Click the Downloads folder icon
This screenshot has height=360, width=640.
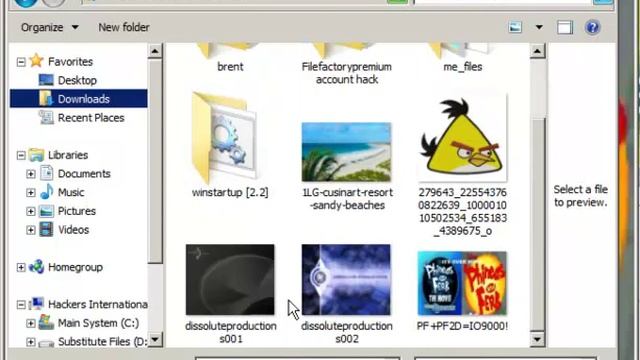(46, 98)
